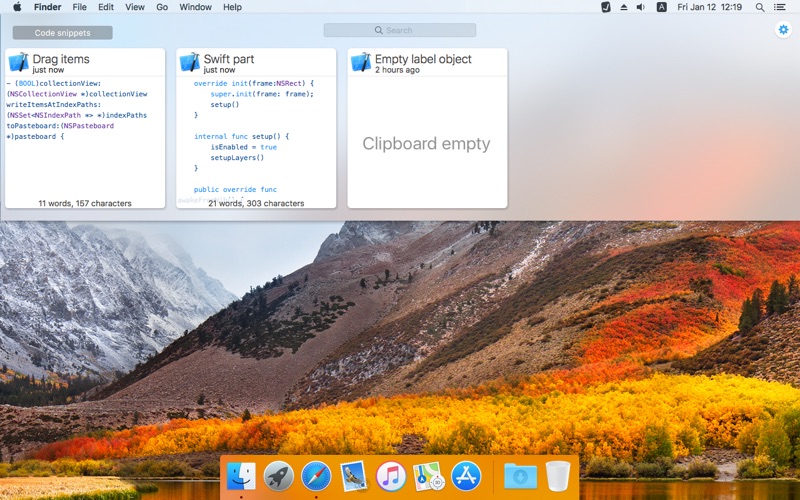Select the Empty label object title
Image resolution: width=800 pixels, height=500 pixels.
423,59
